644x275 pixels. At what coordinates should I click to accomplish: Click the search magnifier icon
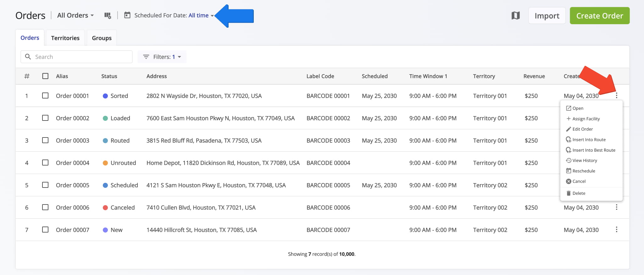[28, 57]
